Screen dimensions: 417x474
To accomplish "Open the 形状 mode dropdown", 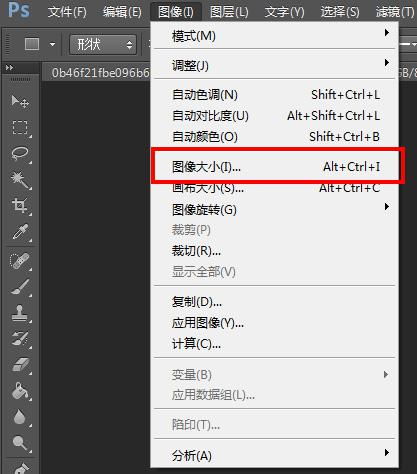I will tap(103, 44).
